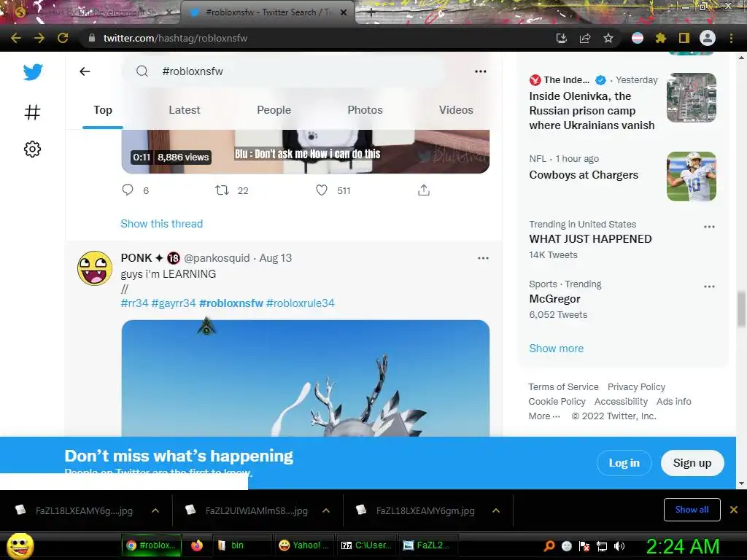Open the Extensions puzzle icon
747x560 pixels.
(660, 38)
